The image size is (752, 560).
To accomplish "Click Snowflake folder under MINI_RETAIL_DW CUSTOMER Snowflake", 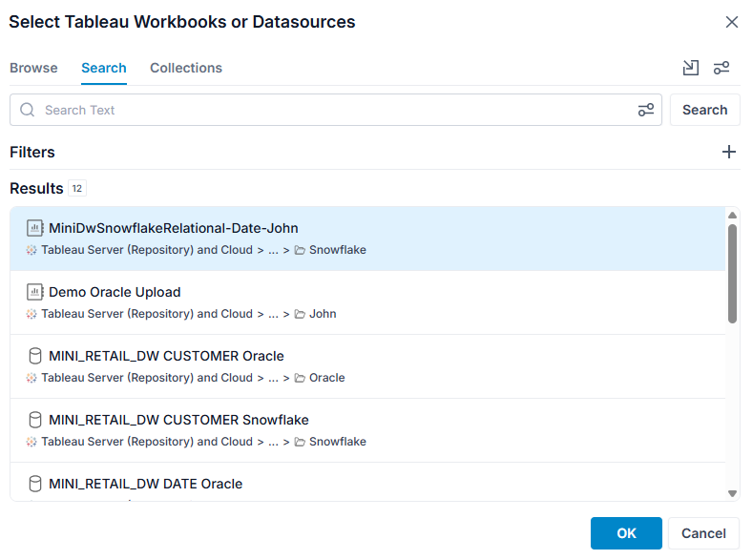I will tap(330, 441).
